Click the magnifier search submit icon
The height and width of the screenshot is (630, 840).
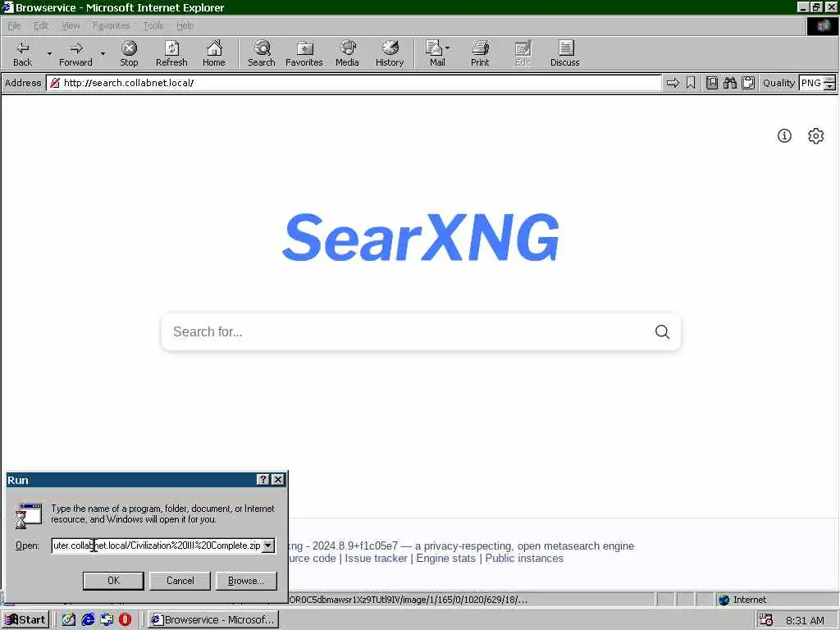[x=662, y=331]
